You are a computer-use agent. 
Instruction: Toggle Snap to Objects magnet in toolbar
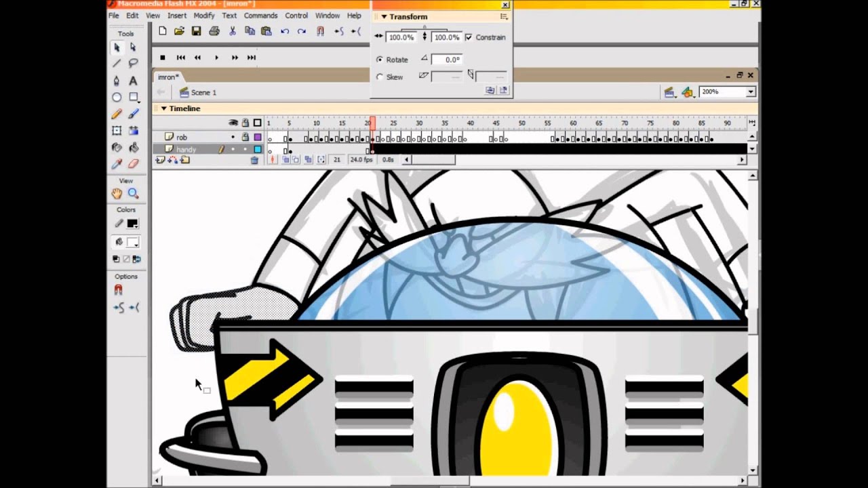pos(320,31)
